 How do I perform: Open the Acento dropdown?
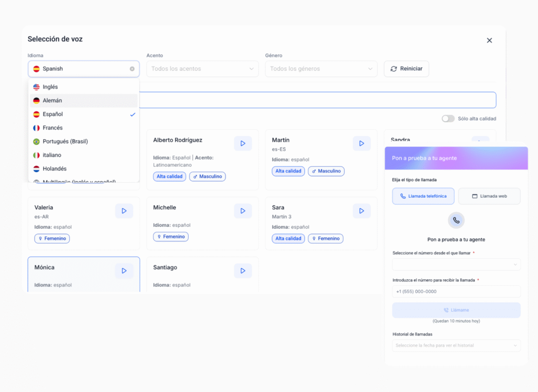pyautogui.click(x=202, y=69)
